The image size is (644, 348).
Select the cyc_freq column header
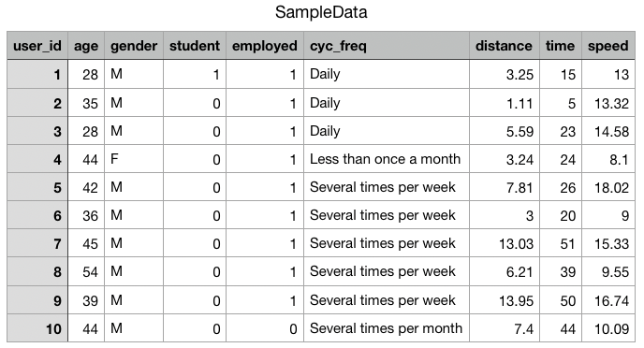click(387, 46)
